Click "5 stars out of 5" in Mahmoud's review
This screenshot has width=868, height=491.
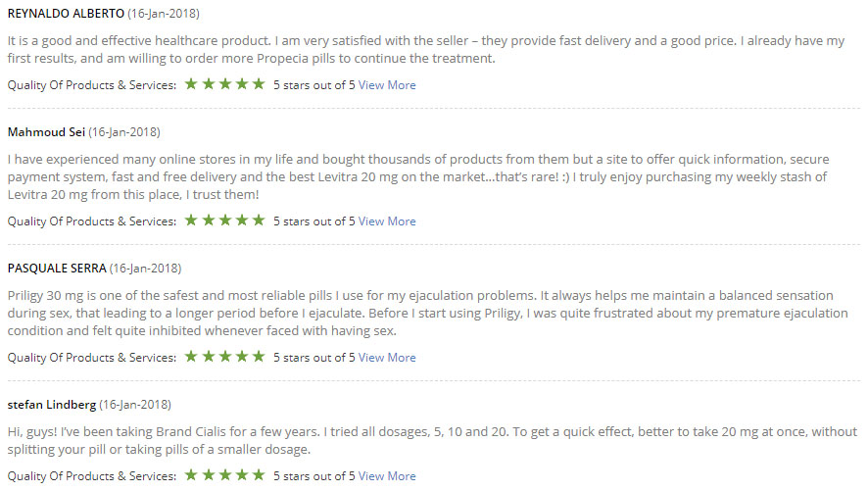(x=313, y=221)
